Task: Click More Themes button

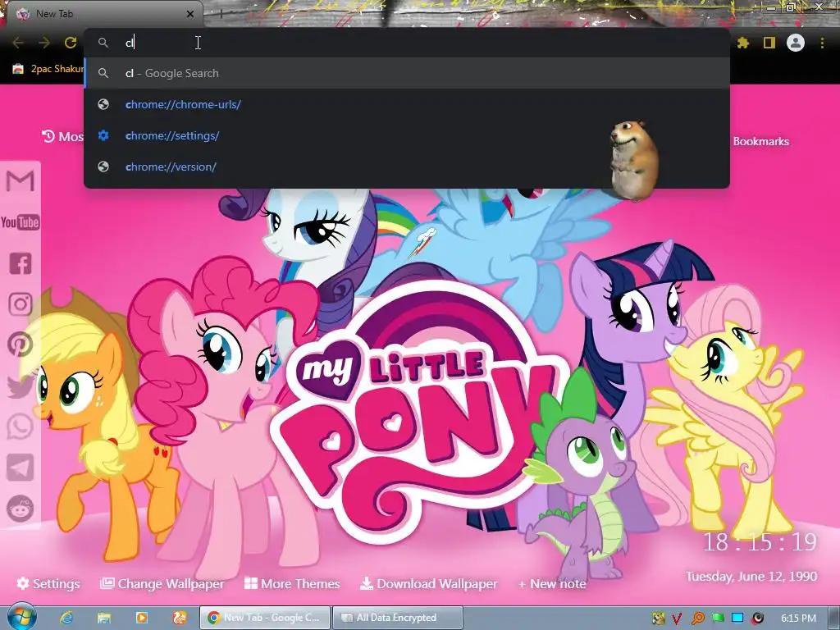Action: pos(292,583)
